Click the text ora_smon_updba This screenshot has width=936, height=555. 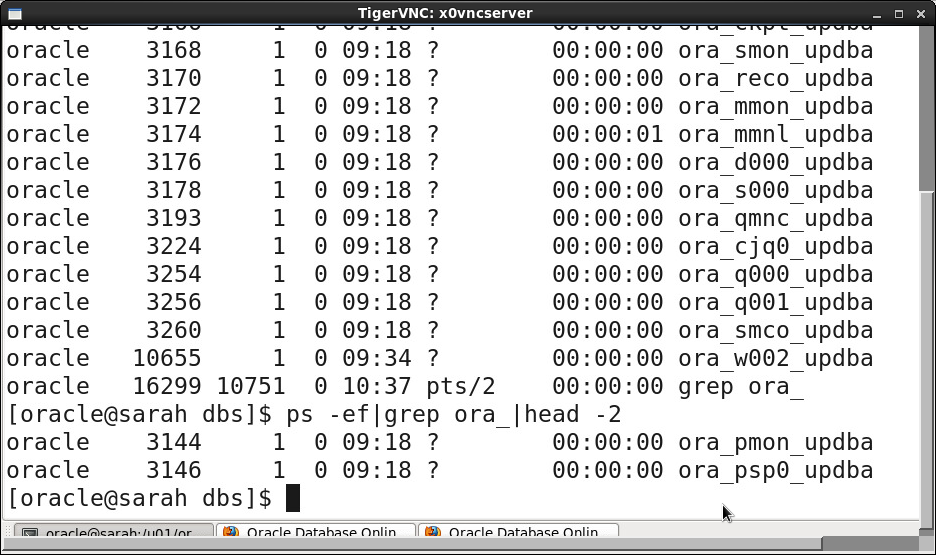click(775, 50)
